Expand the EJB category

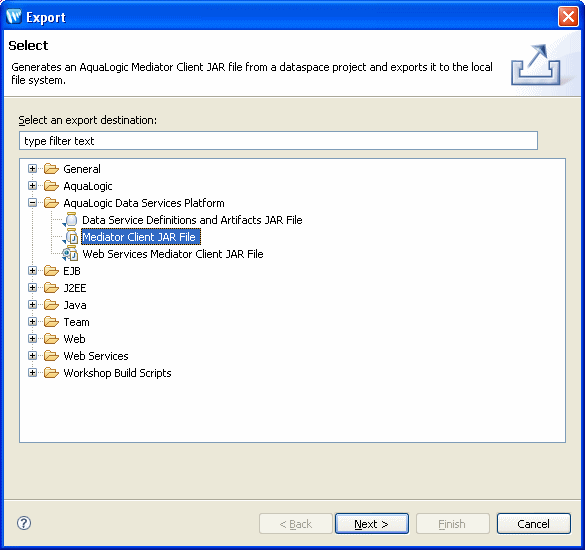32,271
